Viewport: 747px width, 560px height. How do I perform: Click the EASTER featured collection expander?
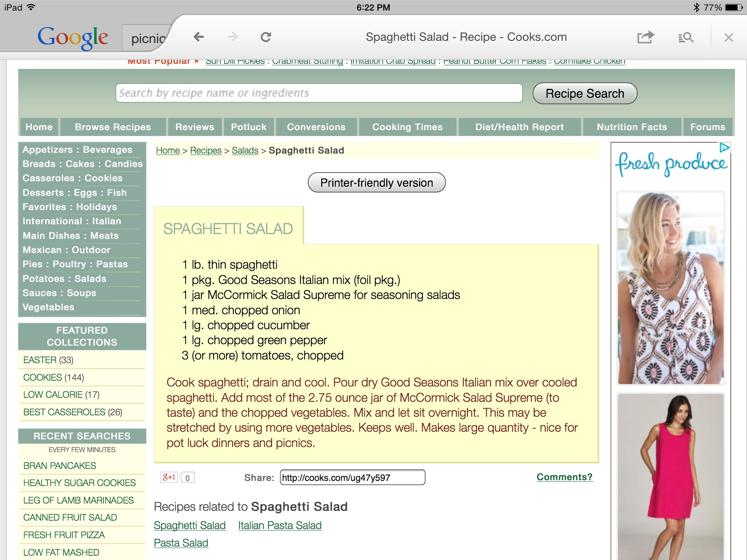[x=39, y=359]
